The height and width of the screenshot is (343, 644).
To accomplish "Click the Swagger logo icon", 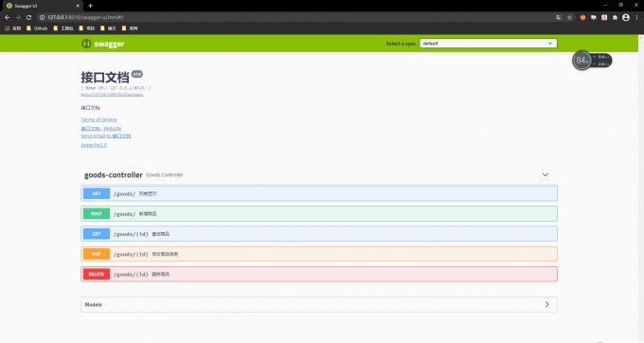I will (86, 44).
